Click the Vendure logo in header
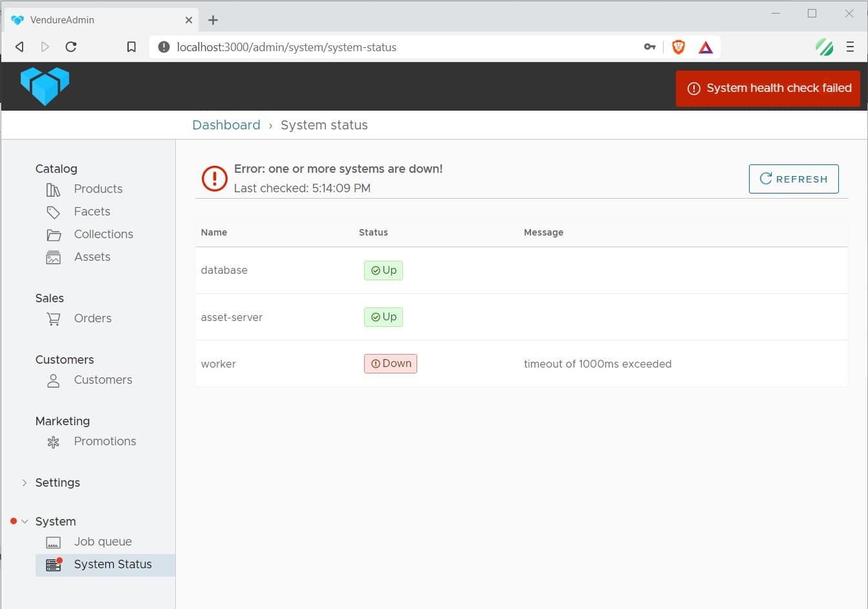 click(45, 86)
